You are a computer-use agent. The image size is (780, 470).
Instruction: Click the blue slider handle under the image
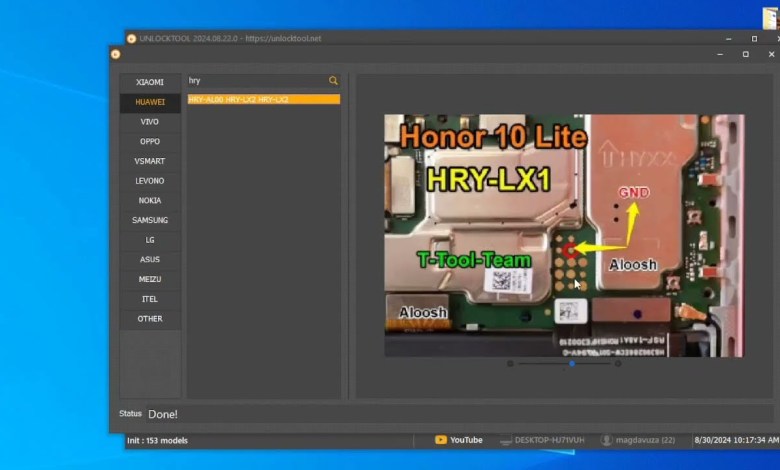[572, 364]
